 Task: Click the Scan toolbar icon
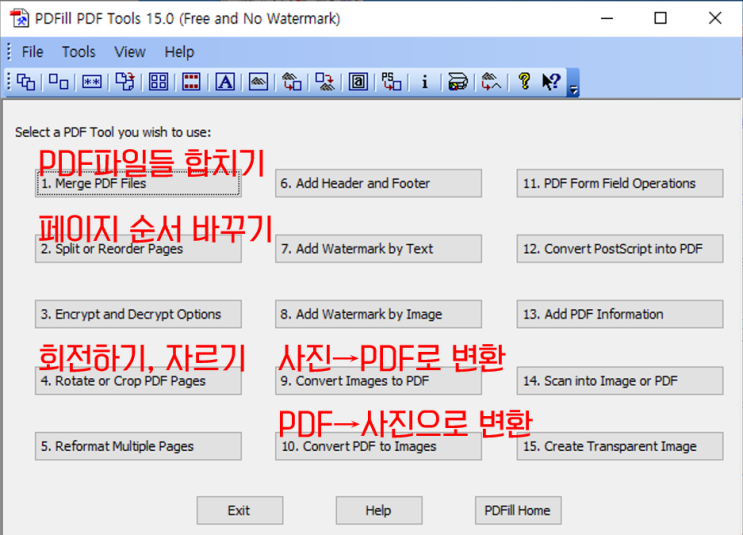[x=457, y=83]
